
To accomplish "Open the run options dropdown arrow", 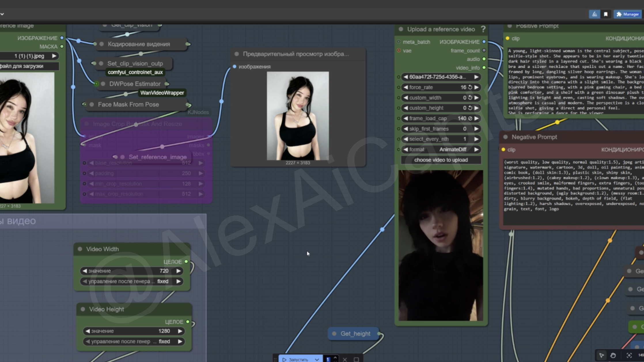I will coord(317,359).
